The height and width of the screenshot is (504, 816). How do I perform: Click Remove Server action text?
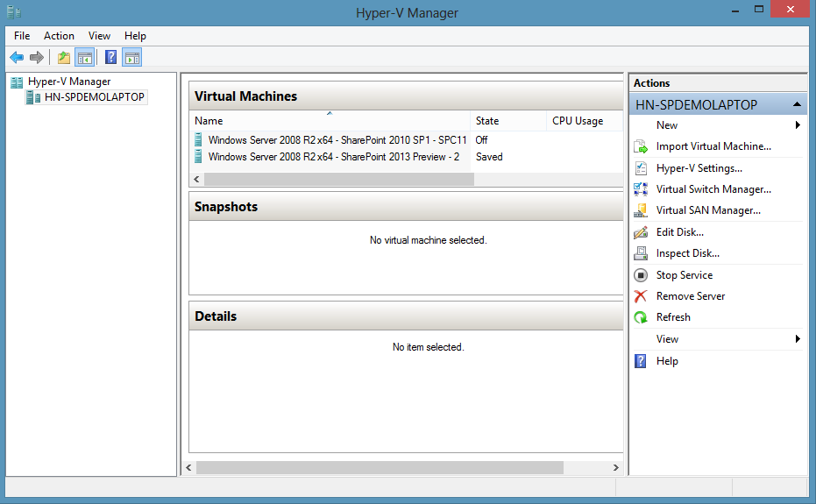(691, 296)
